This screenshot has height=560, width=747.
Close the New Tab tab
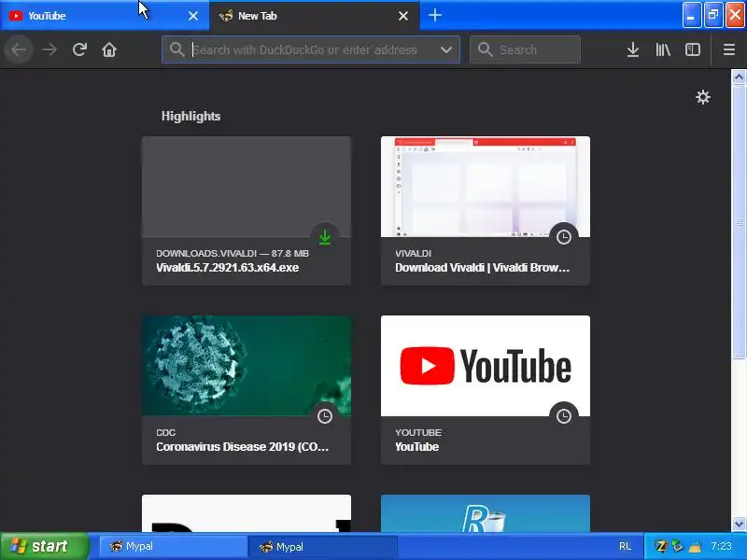(403, 16)
